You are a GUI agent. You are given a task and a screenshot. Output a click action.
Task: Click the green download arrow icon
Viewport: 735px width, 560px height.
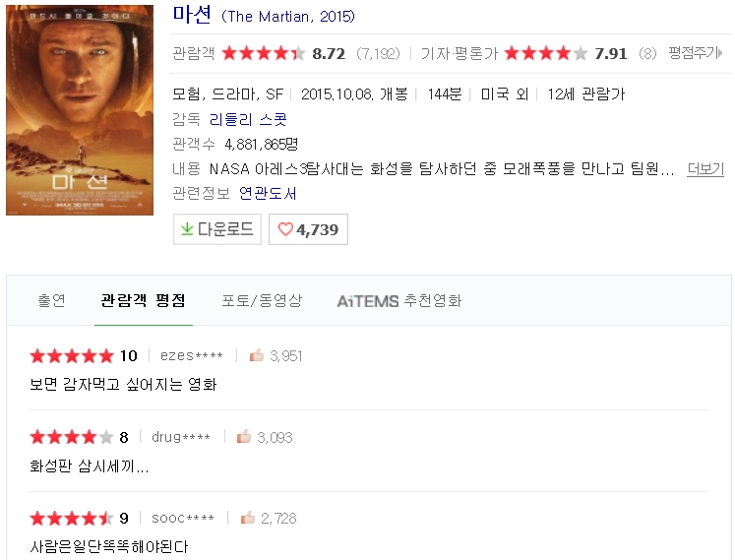[x=187, y=229]
